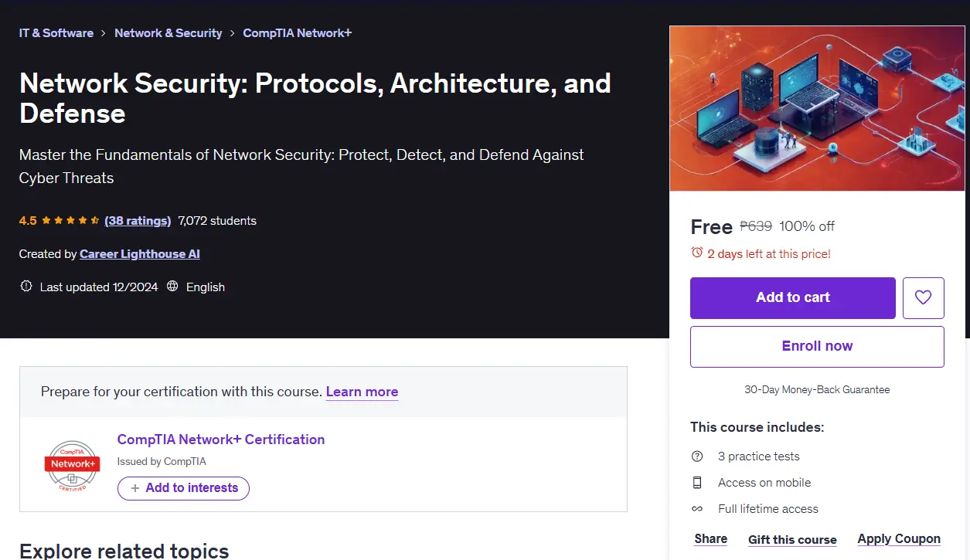Screen dimensions: 970x560
Task: Open IT & Software breadcrumb
Action: tap(56, 33)
